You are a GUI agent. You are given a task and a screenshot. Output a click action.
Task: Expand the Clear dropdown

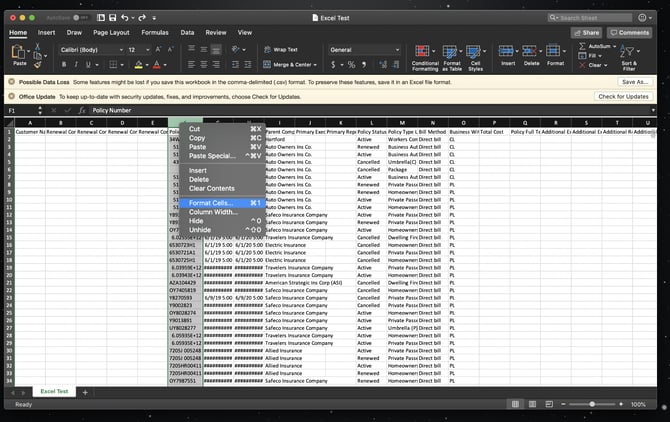(x=605, y=65)
